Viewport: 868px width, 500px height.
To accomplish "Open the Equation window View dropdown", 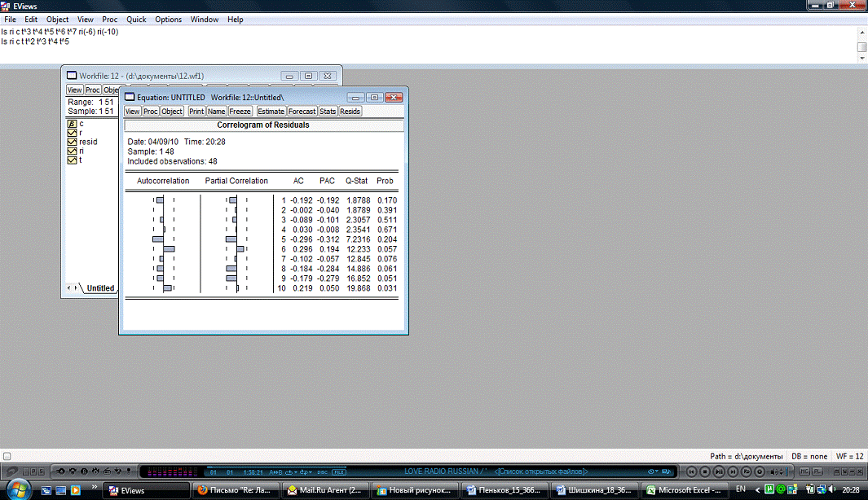I will pos(132,112).
